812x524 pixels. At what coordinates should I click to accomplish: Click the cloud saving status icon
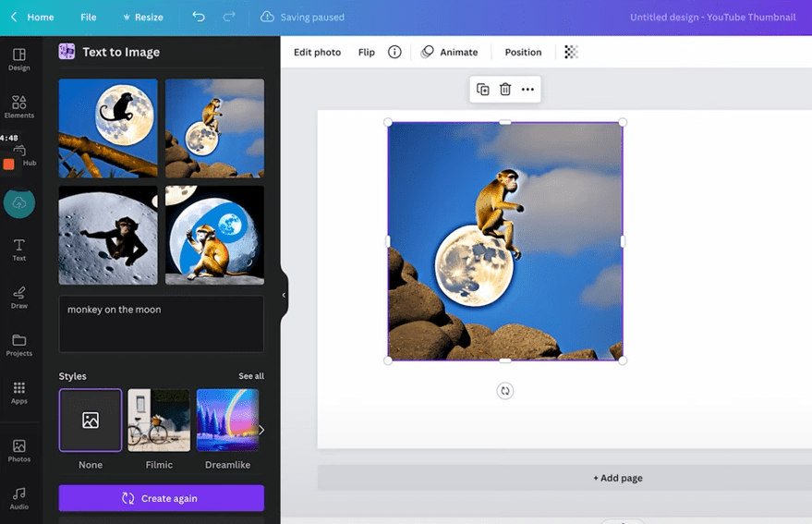(x=267, y=17)
